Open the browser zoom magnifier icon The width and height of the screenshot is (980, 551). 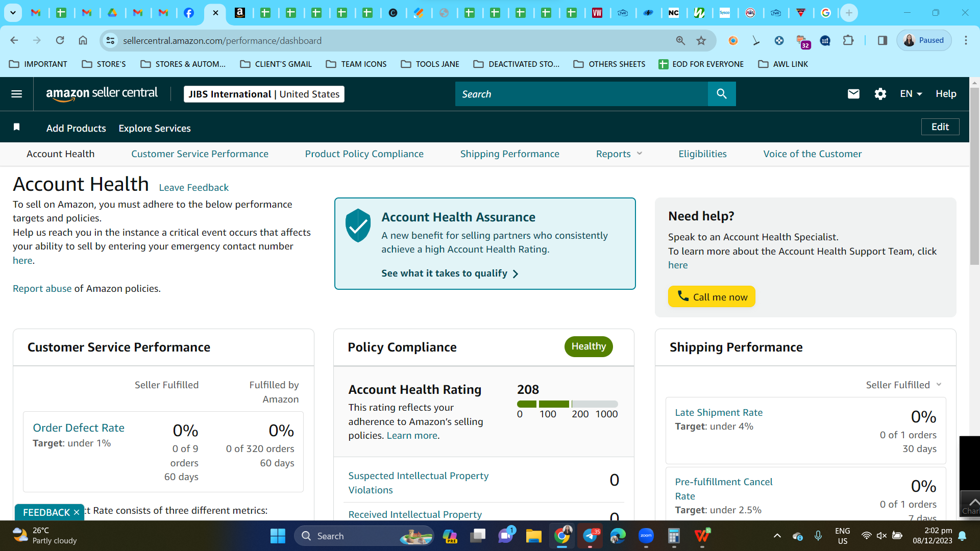click(x=680, y=40)
